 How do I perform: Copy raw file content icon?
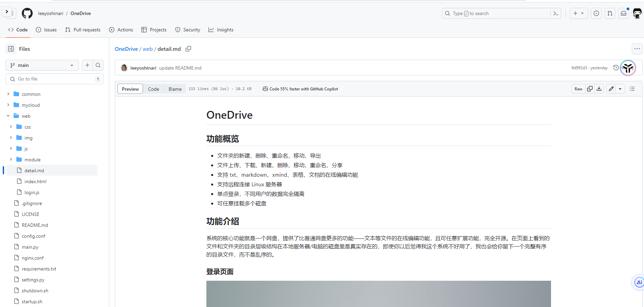(x=590, y=89)
